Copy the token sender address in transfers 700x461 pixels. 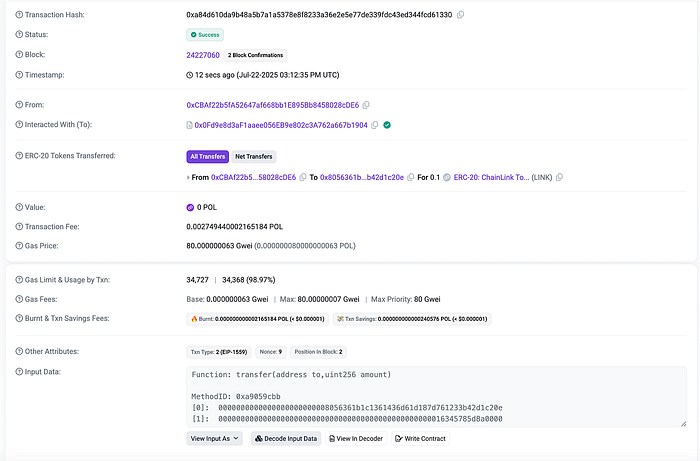[302, 177]
